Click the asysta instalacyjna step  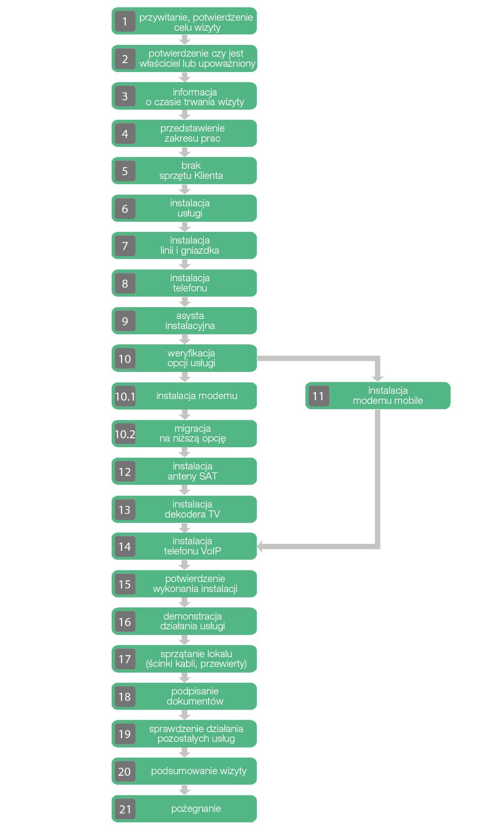click(184, 321)
